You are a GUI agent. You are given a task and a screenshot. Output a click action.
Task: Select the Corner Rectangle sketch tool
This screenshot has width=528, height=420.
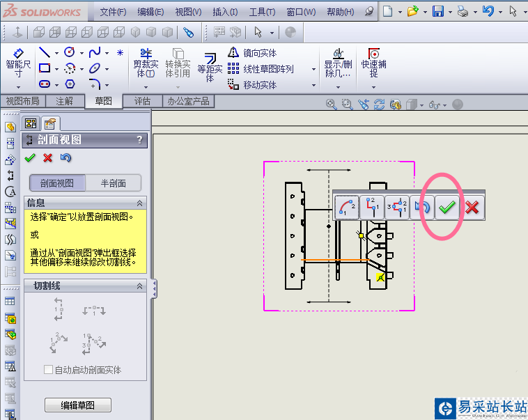[x=45, y=68]
